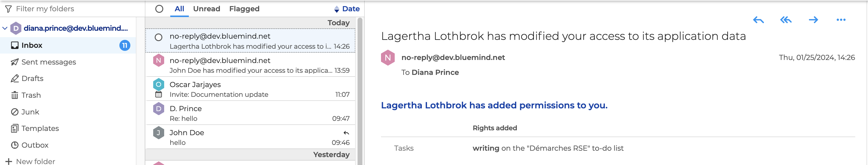Click the Reply arrow icon

758,20
